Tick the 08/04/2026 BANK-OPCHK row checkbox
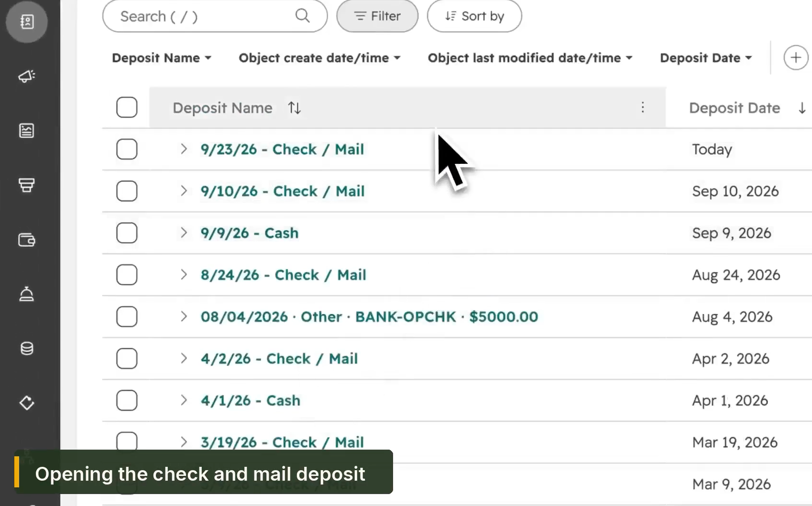Image resolution: width=812 pixels, height=506 pixels. pyautogui.click(x=127, y=317)
